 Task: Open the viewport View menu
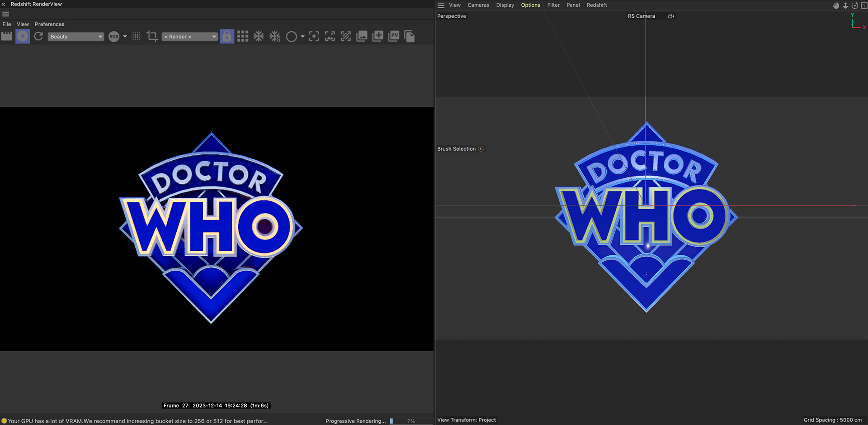pos(455,5)
